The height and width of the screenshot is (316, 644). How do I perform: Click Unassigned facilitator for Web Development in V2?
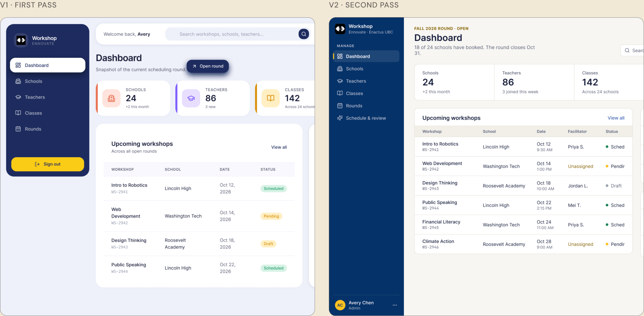(580, 166)
